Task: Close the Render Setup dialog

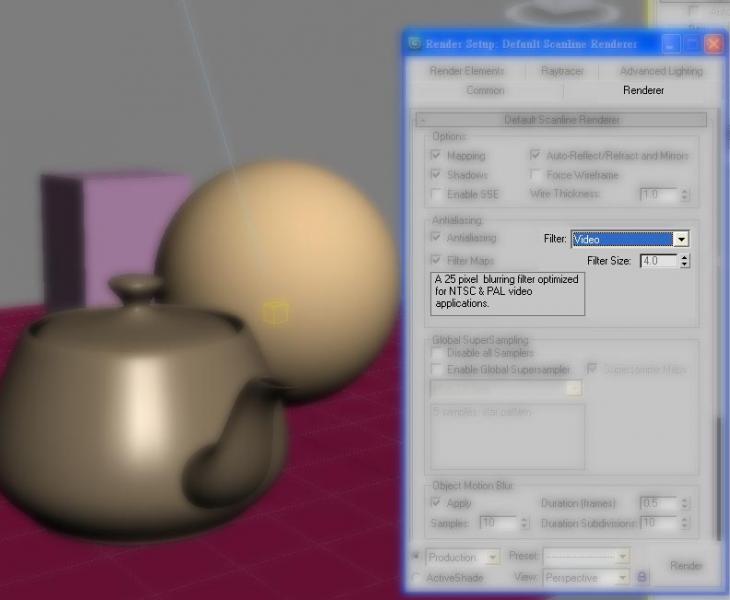Action: point(713,44)
